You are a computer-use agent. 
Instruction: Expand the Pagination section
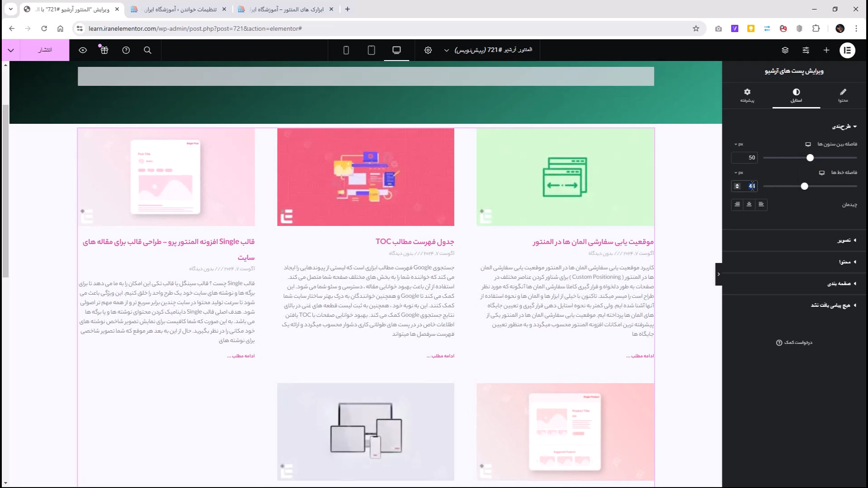(842, 284)
